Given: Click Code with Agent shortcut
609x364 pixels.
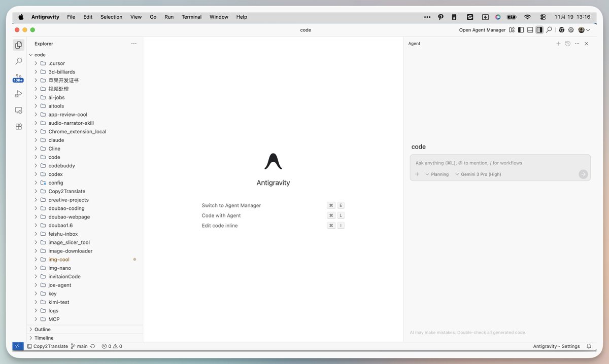Looking at the screenshot, I should coord(221,215).
